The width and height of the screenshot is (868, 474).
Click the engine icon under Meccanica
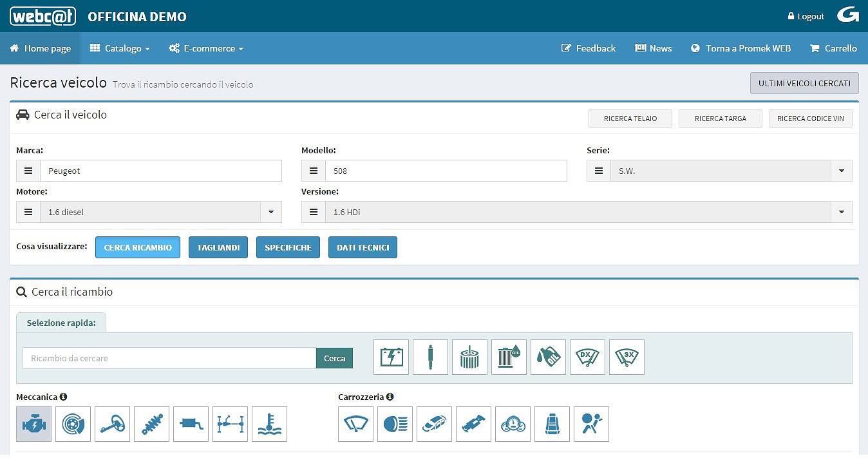coord(33,424)
